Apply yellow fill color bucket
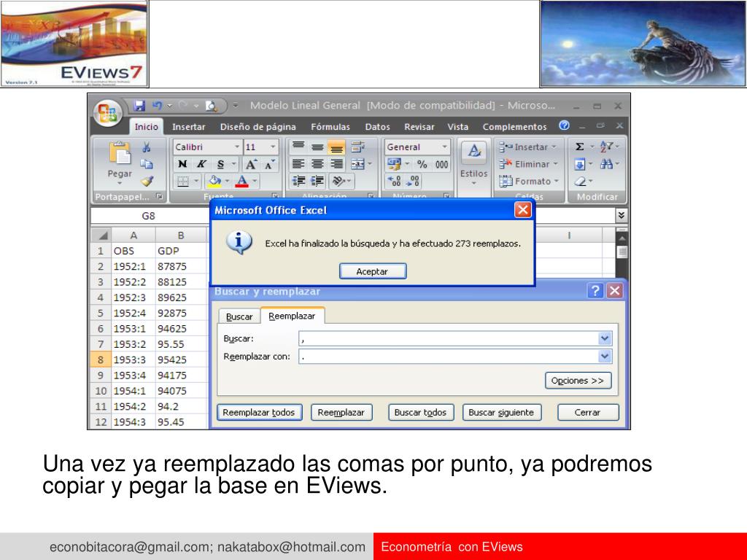Viewport: 747px width, 560px height. 215,181
